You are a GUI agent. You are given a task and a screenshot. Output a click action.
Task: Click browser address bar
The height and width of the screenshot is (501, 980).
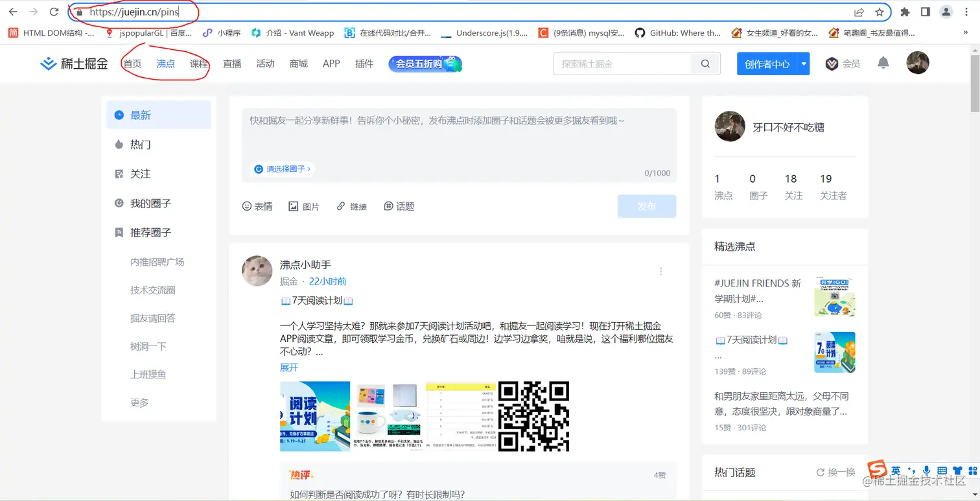pos(480,12)
